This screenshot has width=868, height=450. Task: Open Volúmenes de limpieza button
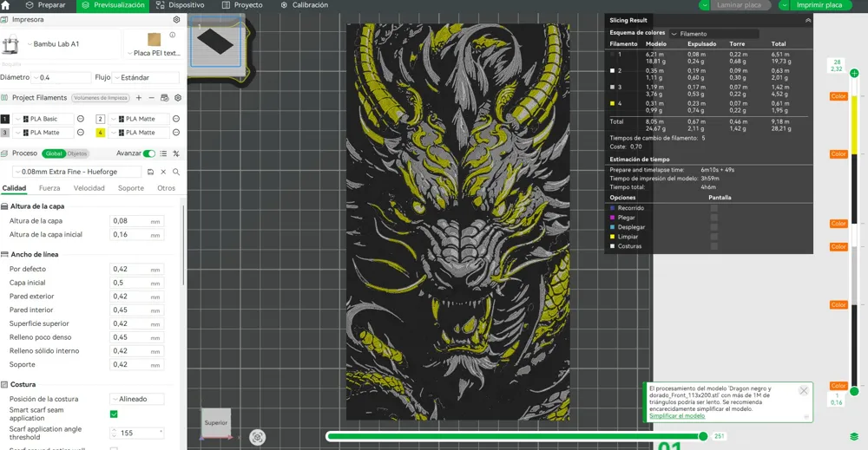click(101, 98)
